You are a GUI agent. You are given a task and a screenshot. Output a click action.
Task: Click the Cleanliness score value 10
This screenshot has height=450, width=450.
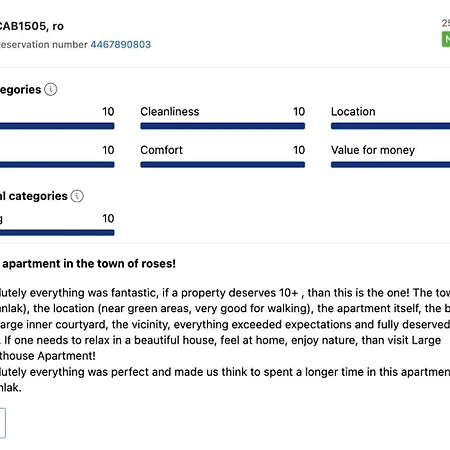pyautogui.click(x=299, y=111)
